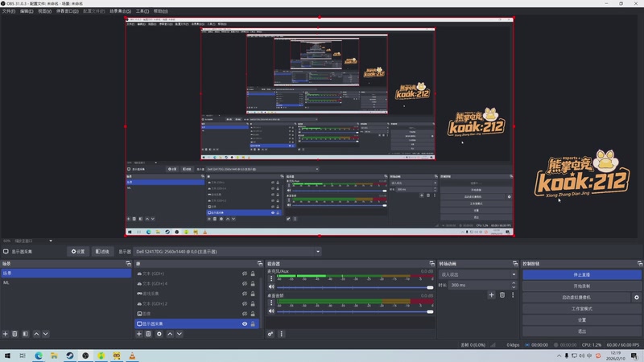Open advanced audio properties gears icon
Viewport: 644px width, 362px height.
click(270, 333)
